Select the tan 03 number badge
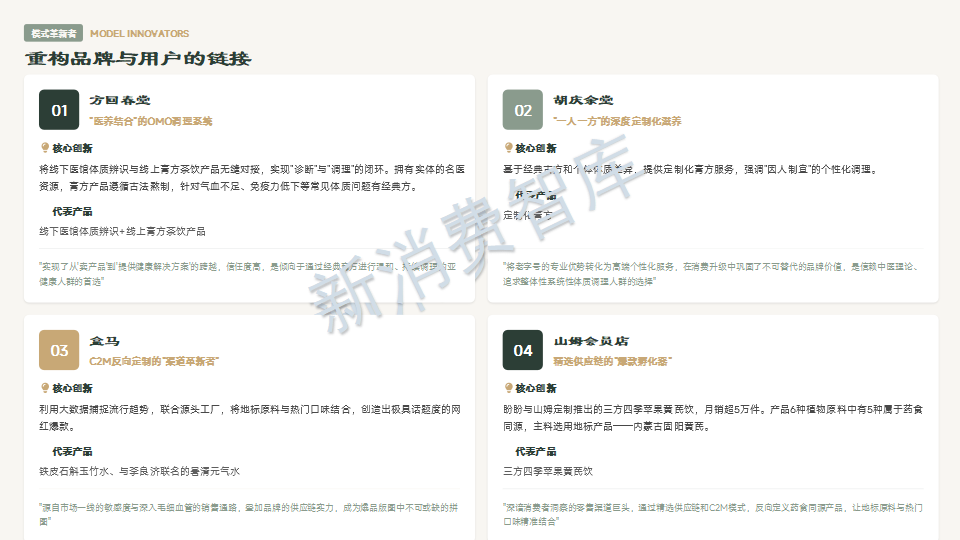 point(59,350)
